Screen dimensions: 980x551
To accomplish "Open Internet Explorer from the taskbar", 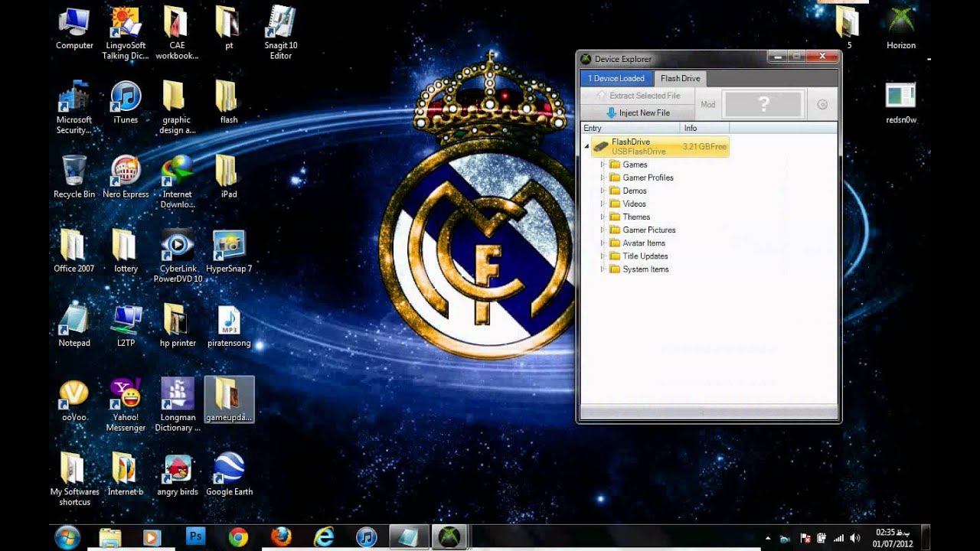I will (x=324, y=537).
